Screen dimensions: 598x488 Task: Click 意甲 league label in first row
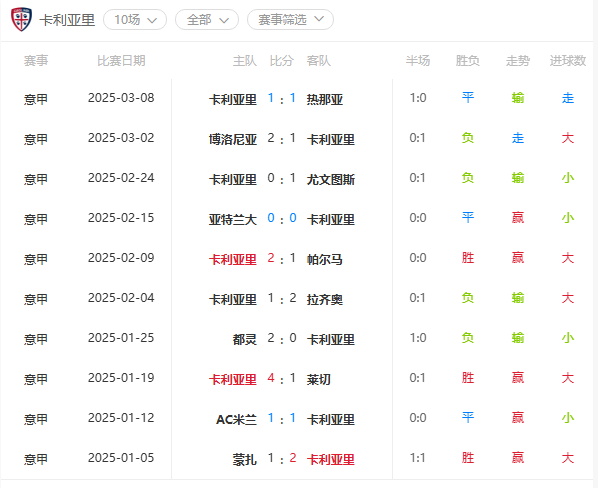(36, 100)
